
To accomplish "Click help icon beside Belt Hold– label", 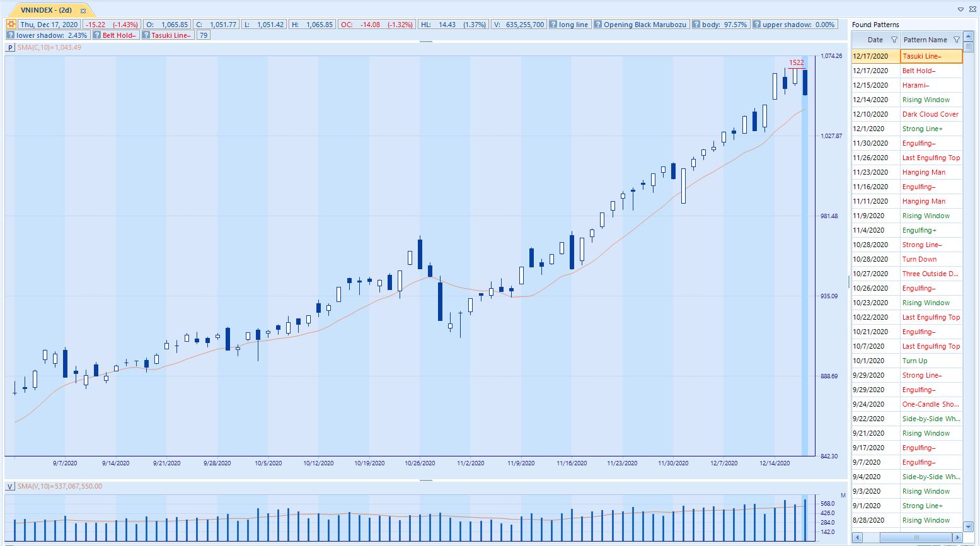I will 97,35.
